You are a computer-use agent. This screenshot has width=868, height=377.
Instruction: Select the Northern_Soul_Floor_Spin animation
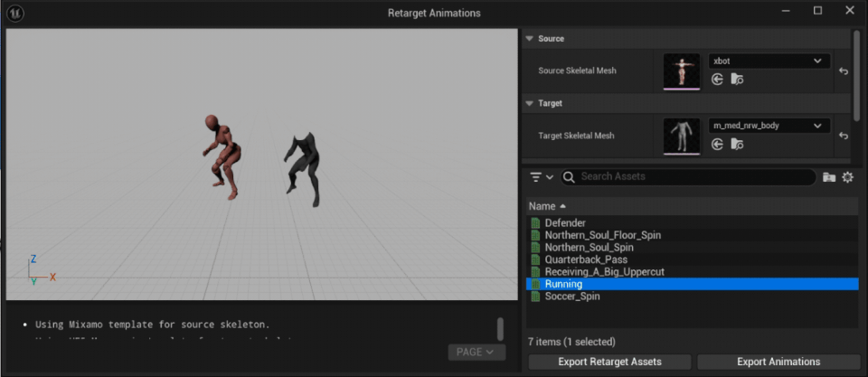[602, 235]
